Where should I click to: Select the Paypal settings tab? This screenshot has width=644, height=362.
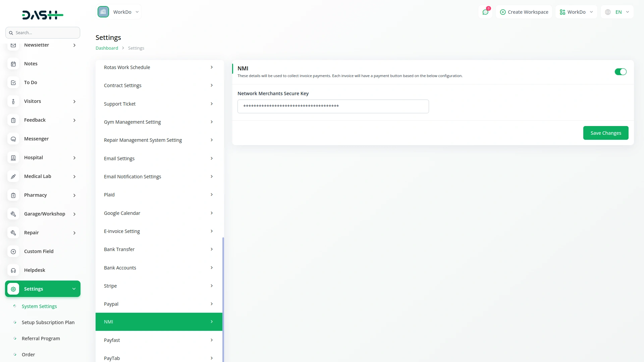(159, 304)
